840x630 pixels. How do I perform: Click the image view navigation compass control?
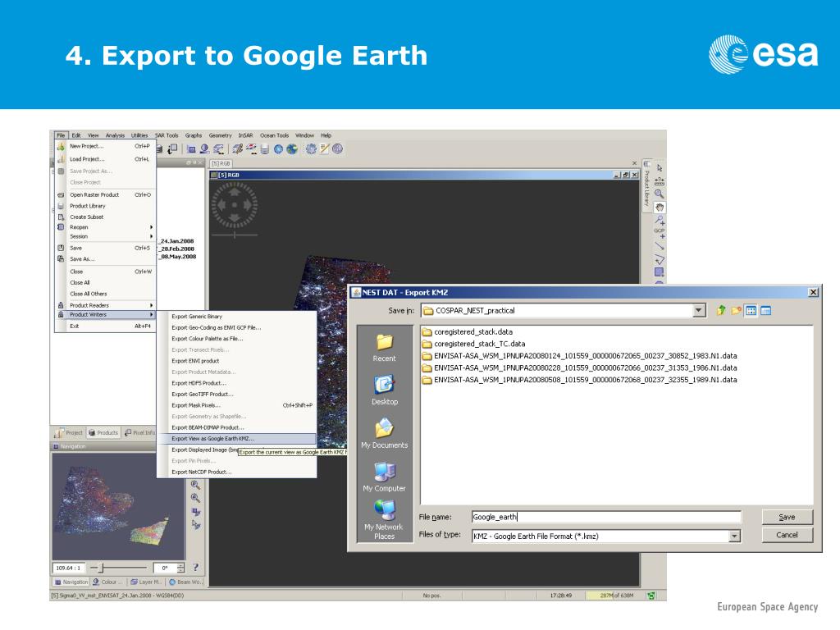tap(234, 204)
